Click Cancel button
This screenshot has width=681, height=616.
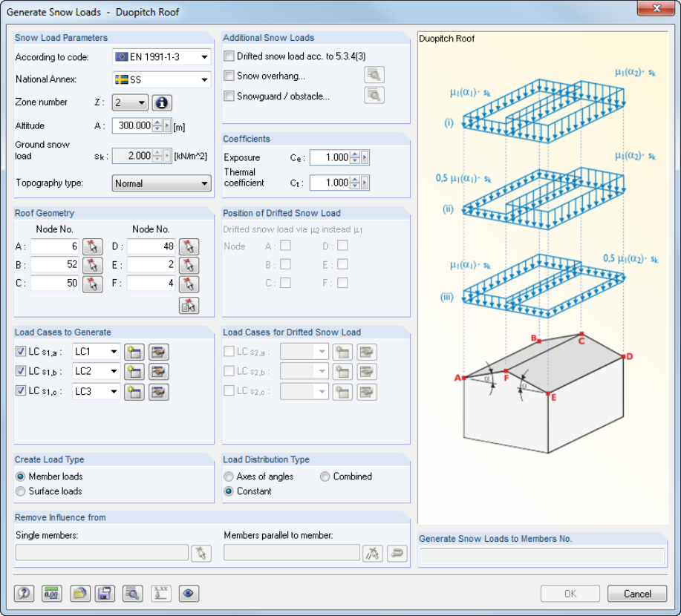pyautogui.click(x=636, y=594)
